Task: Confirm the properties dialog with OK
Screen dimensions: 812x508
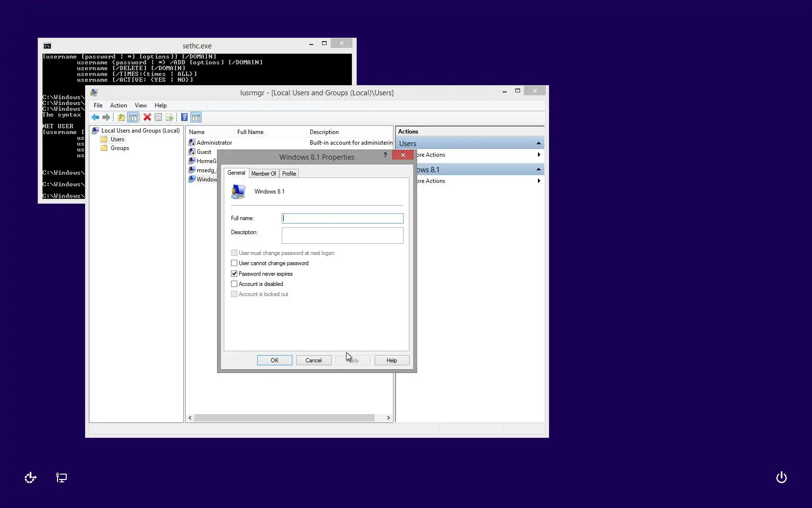Action: [x=275, y=360]
